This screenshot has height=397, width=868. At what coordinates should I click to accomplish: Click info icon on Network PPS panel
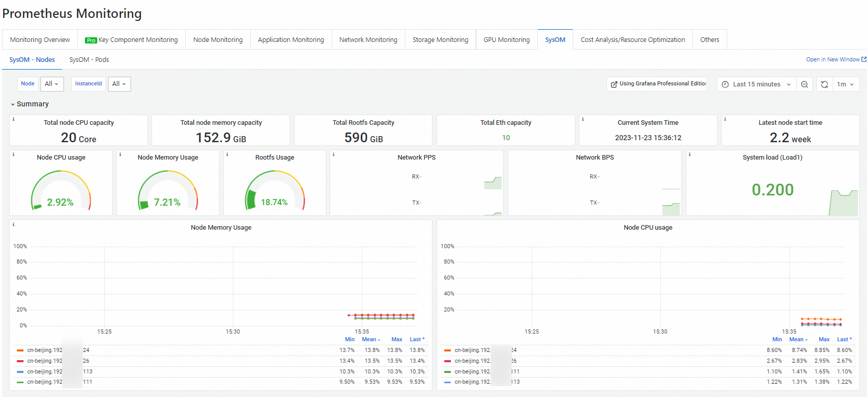click(334, 155)
